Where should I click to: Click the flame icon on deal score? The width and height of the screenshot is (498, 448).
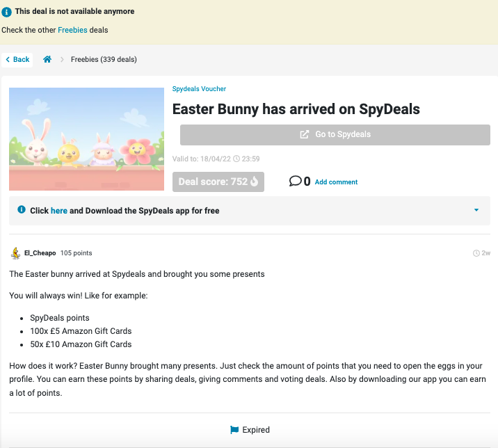point(254,182)
